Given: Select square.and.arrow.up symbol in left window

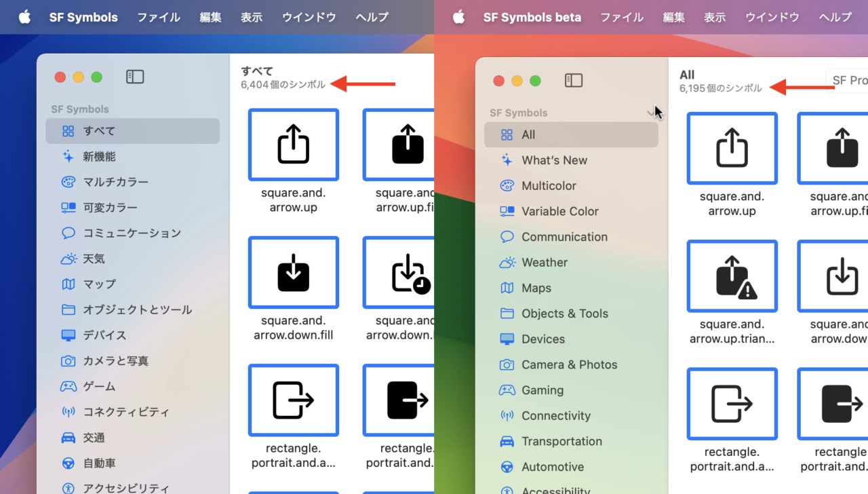Looking at the screenshot, I should point(294,145).
